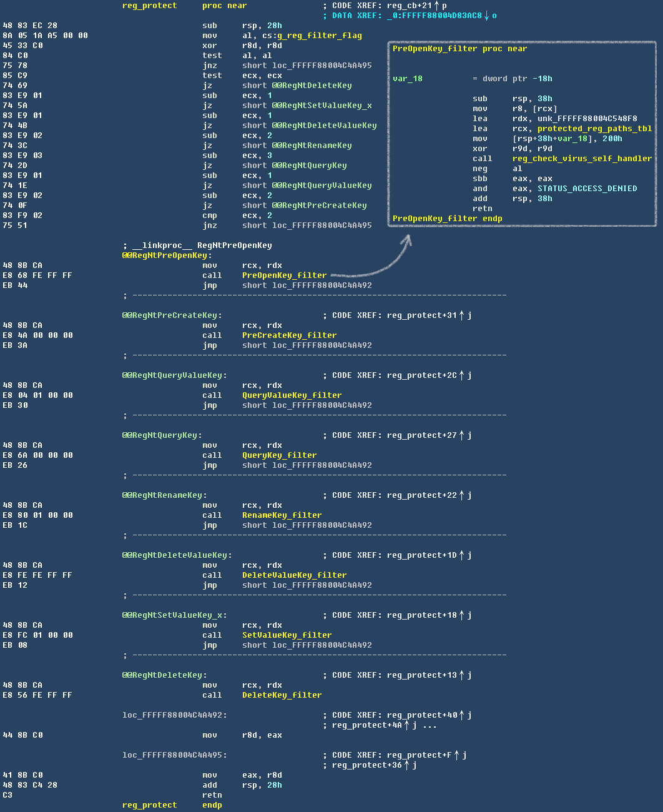
Task: Select protected_reg_paths_tbl in the popup
Action: pos(594,129)
